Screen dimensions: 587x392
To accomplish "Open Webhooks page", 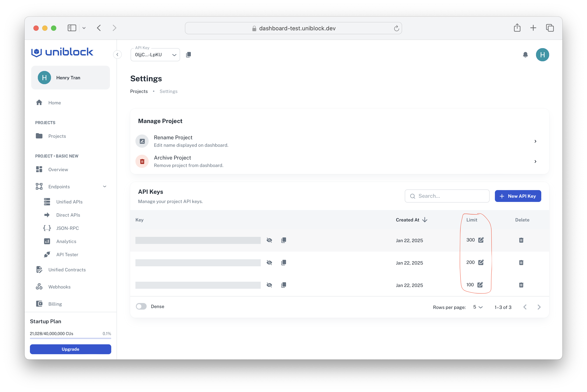I will pos(71,287).
